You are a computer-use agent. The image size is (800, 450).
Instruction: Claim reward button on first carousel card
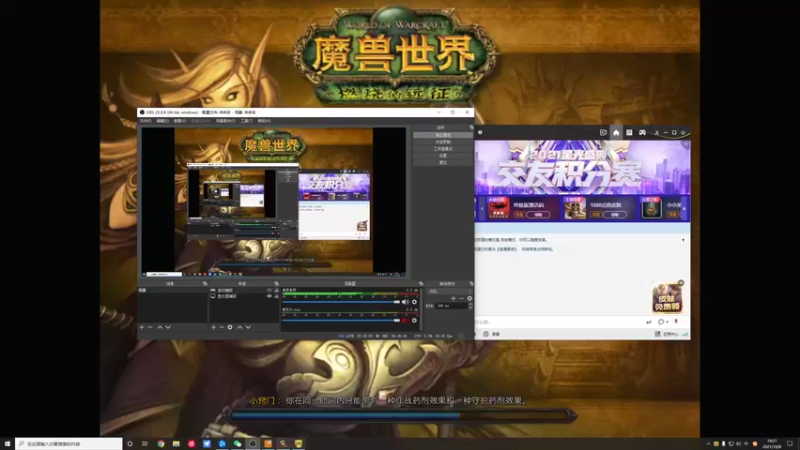coord(538,215)
